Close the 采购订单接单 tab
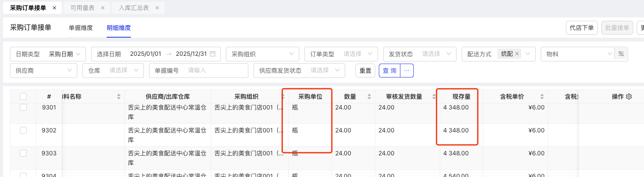 pos(54,8)
